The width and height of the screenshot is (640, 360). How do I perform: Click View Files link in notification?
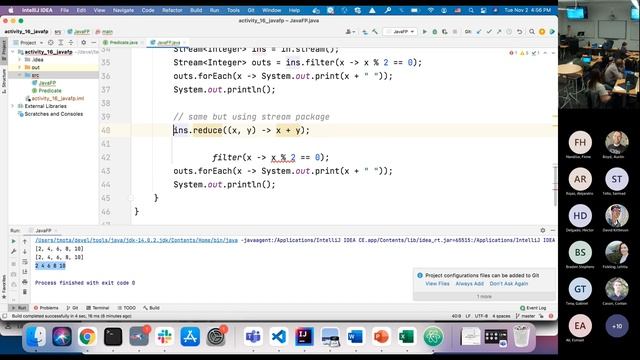(437, 284)
